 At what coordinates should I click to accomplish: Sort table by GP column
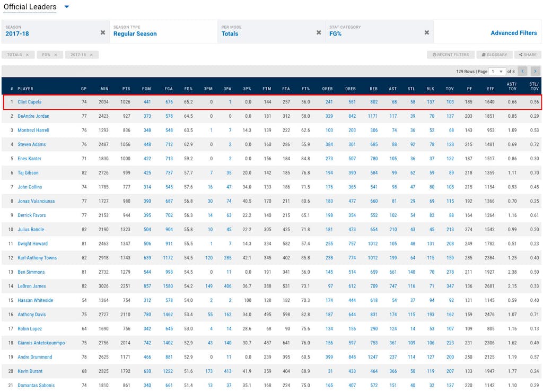tap(84, 89)
